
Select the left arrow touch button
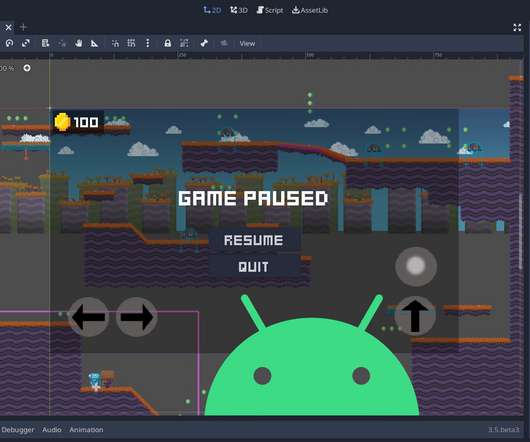(x=89, y=317)
